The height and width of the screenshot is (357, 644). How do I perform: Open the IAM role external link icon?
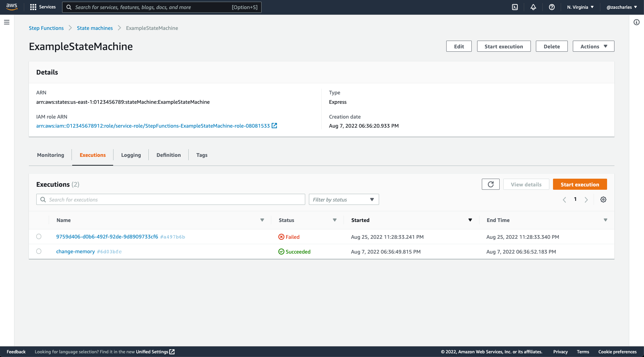tap(274, 126)
